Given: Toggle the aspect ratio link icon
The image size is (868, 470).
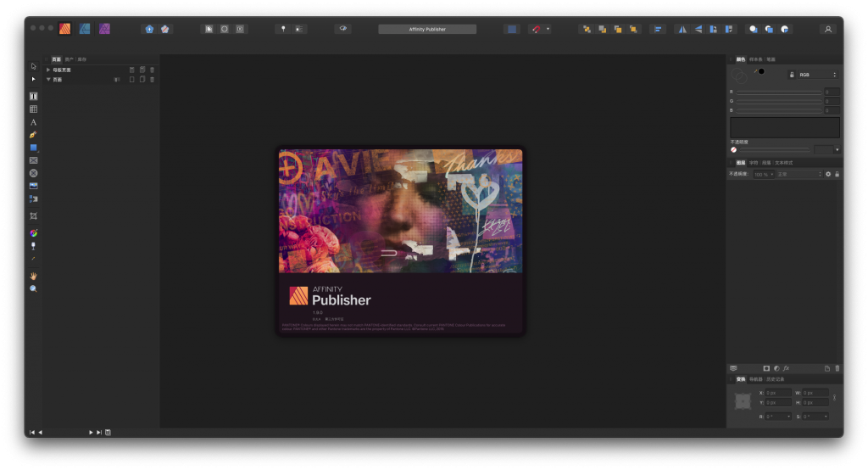Looking at the screenshot, I should click(834, 397).
